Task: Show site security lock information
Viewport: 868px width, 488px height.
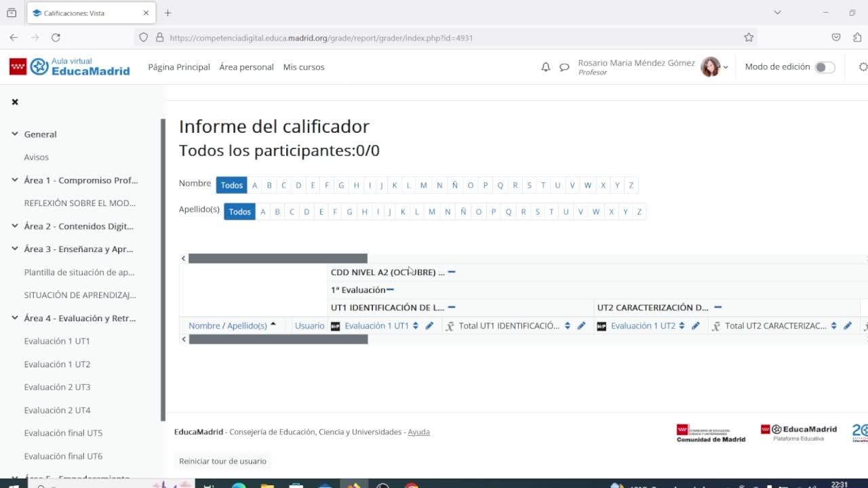Action: click(x=159, y=37)
